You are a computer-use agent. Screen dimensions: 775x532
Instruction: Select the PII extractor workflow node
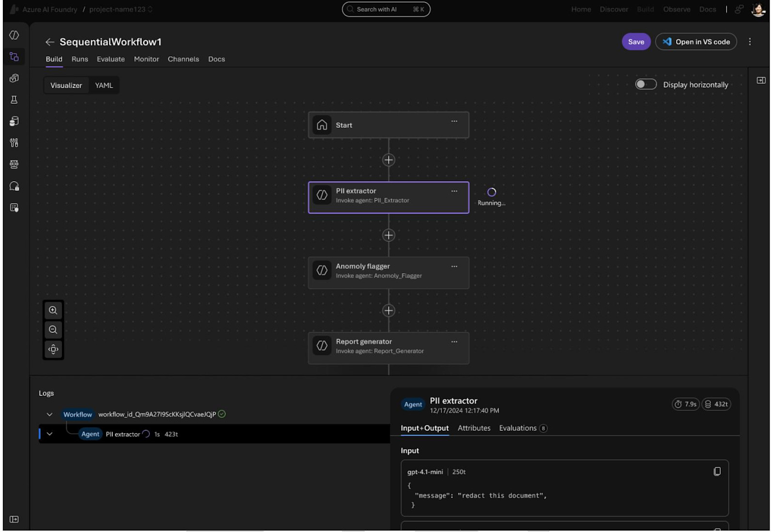click(x=388, y=197)
